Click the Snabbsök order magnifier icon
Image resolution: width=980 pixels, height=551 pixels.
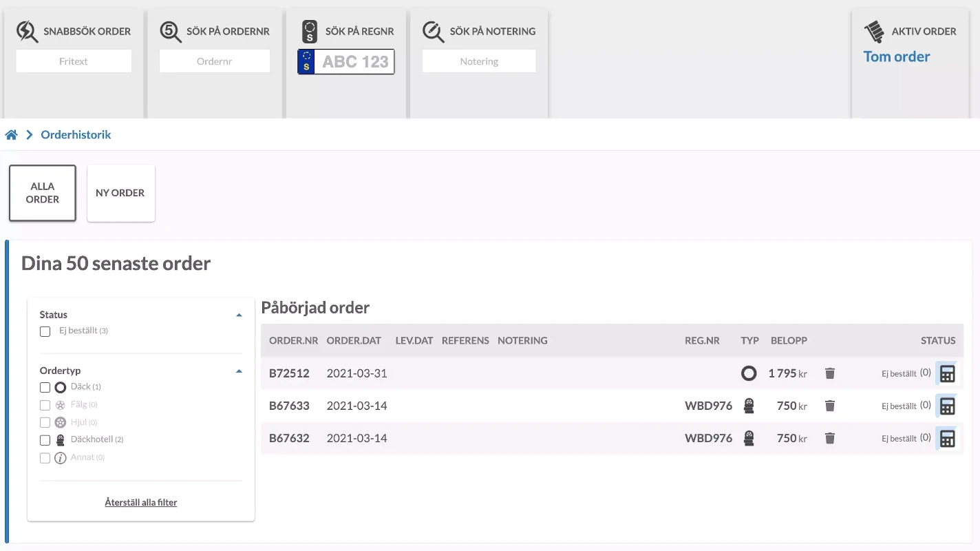coord(28,32)
